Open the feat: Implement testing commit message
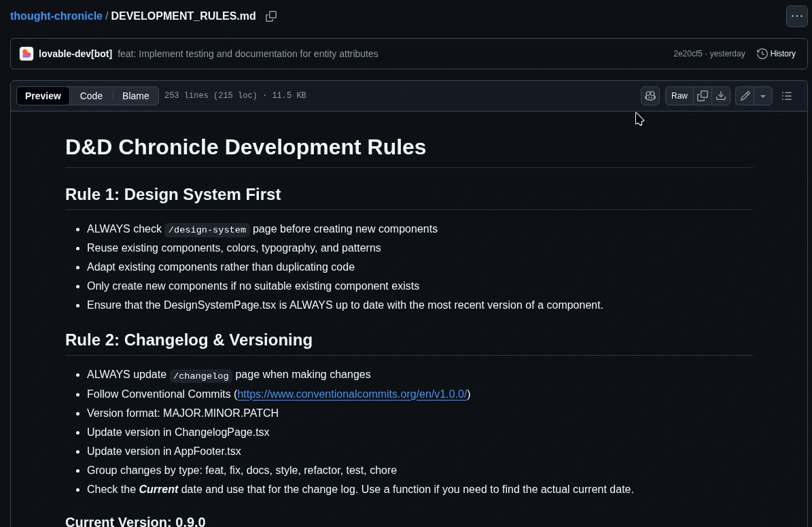The width and height of the screenshot is (812, 527). 247,54
